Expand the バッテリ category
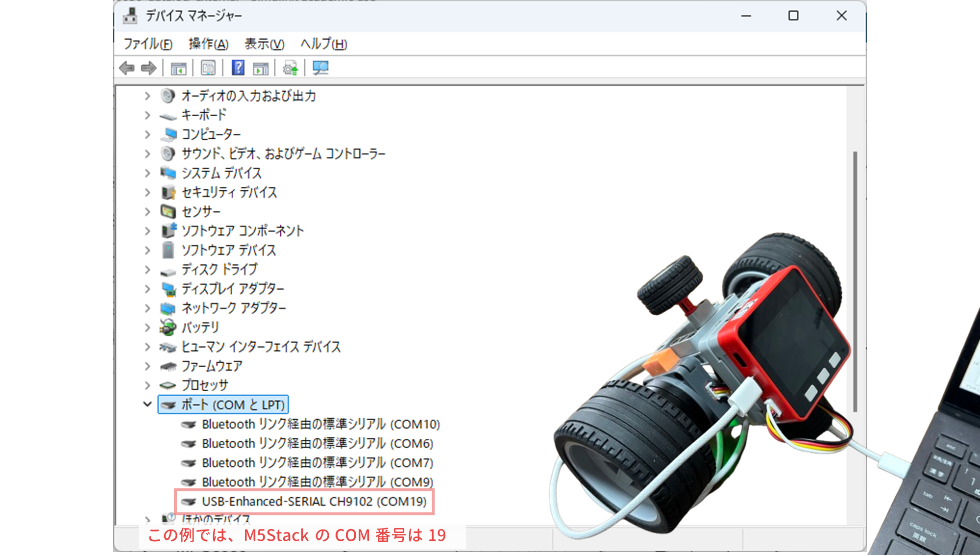Image resolution: width=980 pixels, height=556 pixels. pyautogui.click(x=147, y=327)
